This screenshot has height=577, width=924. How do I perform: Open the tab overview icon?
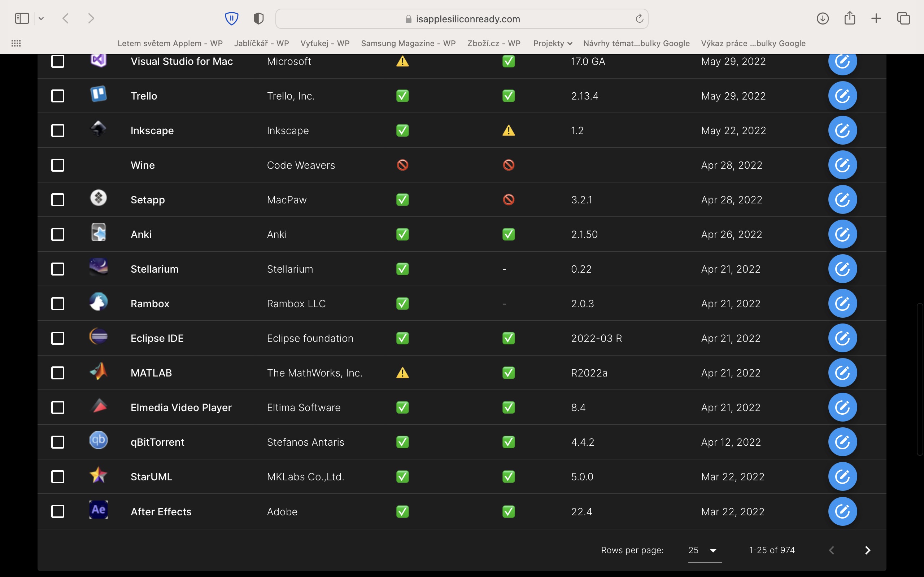pos(903,18)
